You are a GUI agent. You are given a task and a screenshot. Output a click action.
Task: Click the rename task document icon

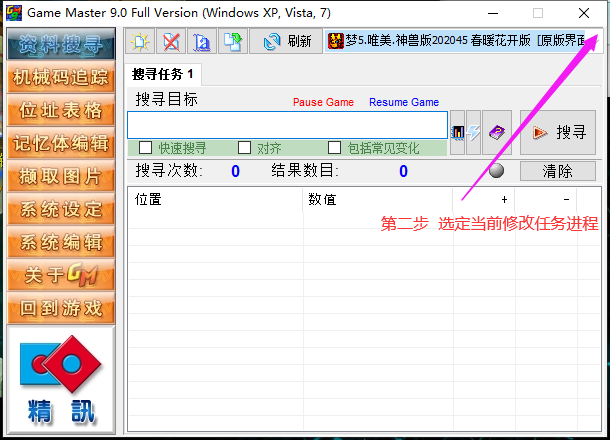[x=202, y=41]
